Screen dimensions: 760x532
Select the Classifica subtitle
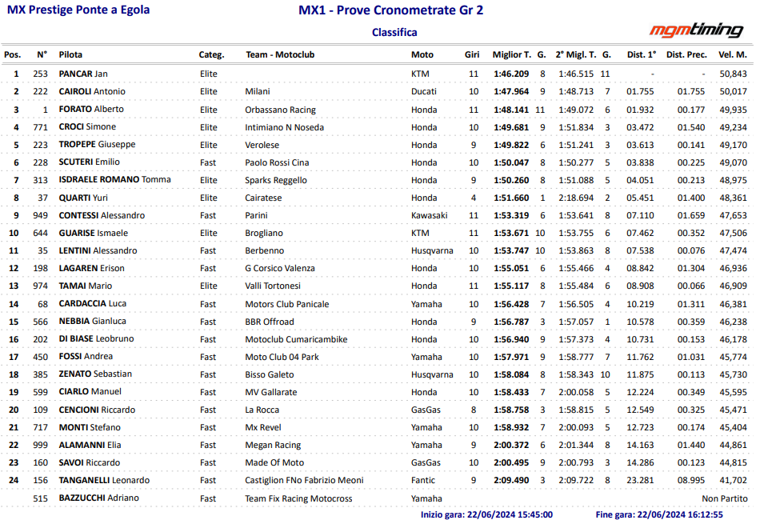(394, 33)
